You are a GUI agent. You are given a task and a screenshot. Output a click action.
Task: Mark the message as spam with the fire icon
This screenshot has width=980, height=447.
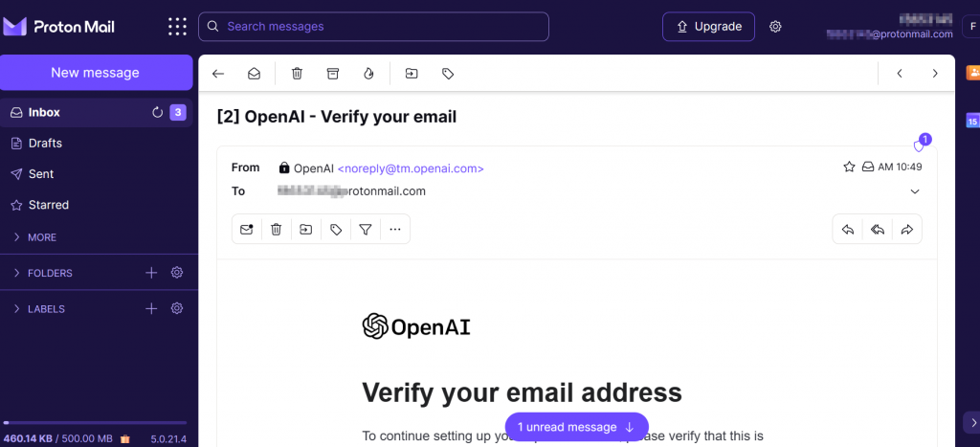point(368,74)
